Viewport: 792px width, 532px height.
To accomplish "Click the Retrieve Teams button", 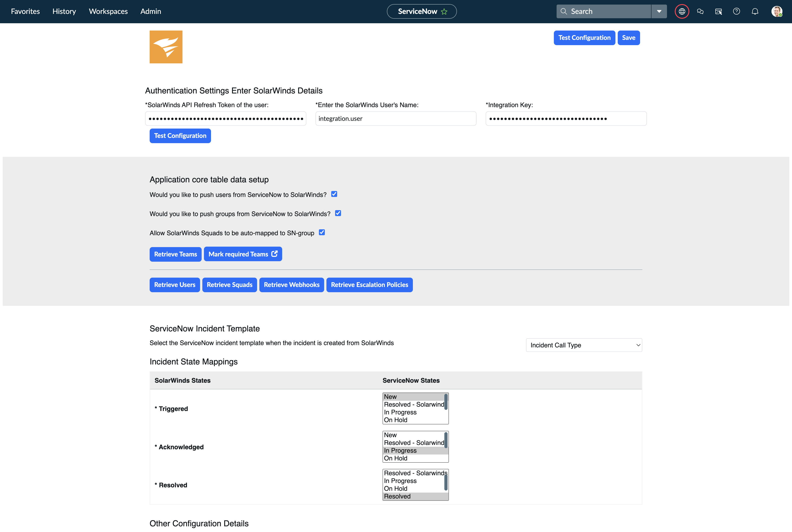I will [175, 254].
